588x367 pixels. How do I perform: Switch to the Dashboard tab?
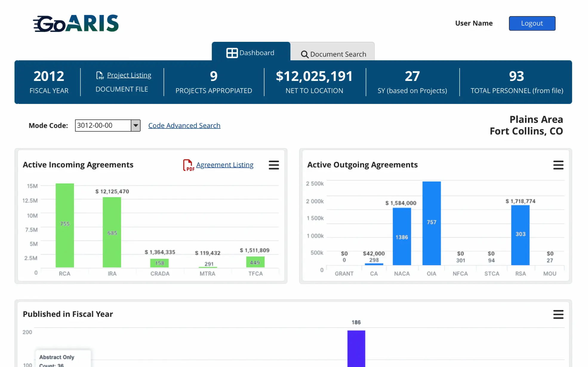pos(251,53)
